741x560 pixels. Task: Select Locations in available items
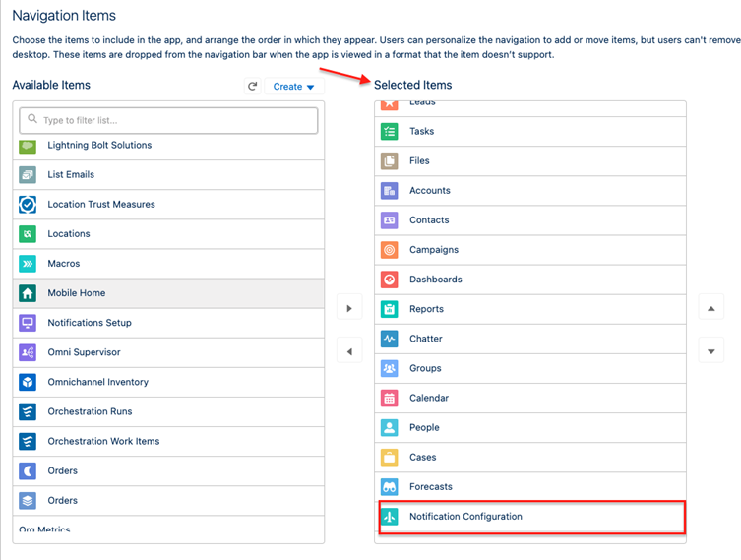click(168, 234)
